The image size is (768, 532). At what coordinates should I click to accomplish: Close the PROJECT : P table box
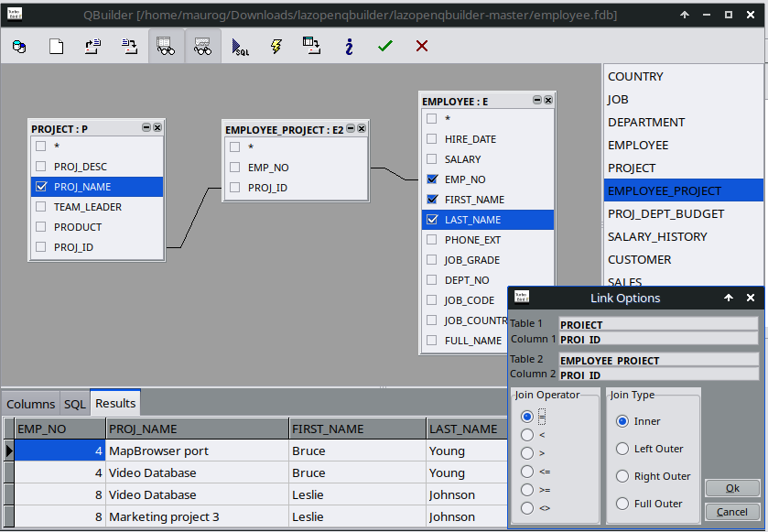coord(157,127)
